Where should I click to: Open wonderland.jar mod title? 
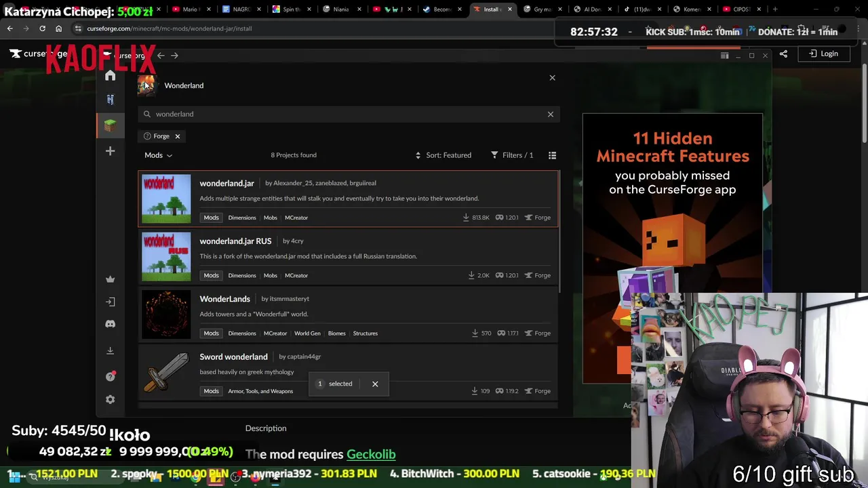[x=226, y=183]
